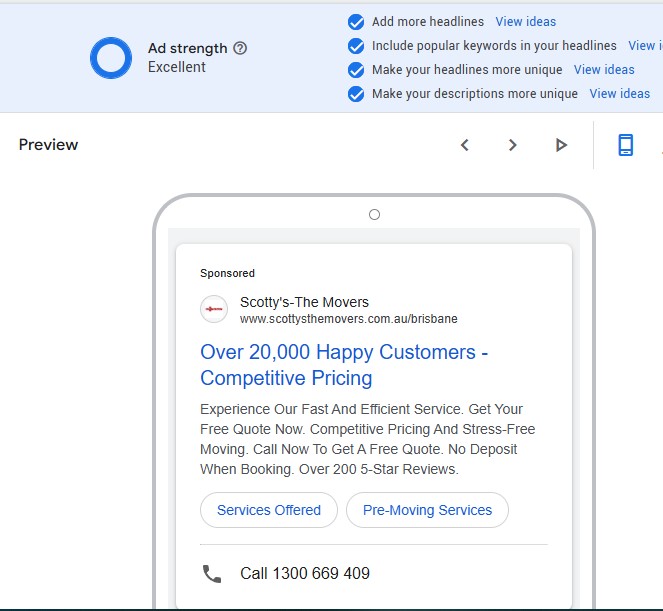Click the www.scottysthemovers.com.au/brisbane URL
This screenshot has width=663, height=611.
coord(348,319)
